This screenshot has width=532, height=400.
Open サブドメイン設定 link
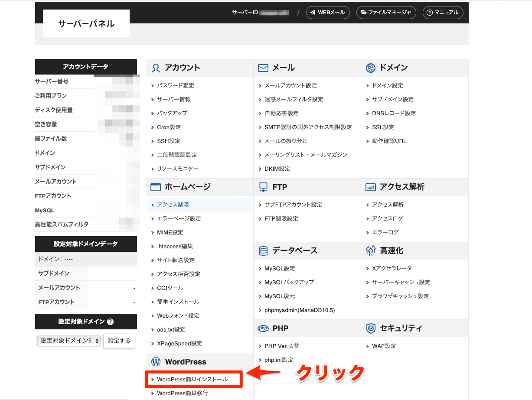point(393,99)
